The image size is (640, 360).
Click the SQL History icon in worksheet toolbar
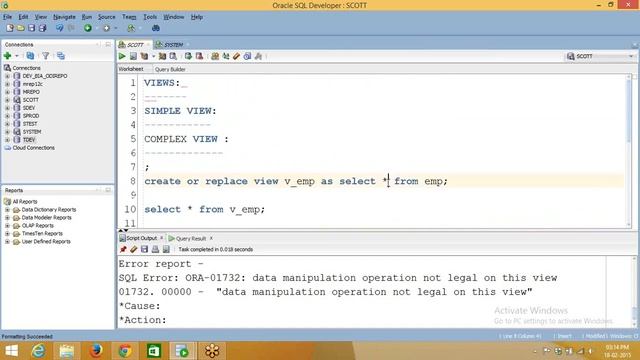coord(247,56)
